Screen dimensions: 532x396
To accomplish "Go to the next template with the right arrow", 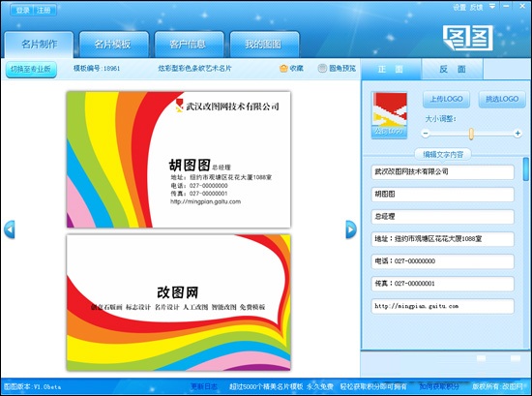I will coord(351,229).
